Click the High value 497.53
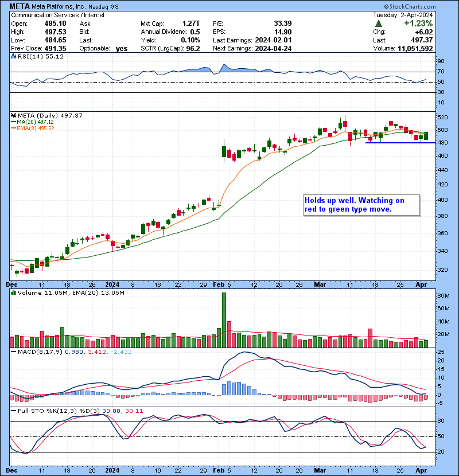 [55, 32]
